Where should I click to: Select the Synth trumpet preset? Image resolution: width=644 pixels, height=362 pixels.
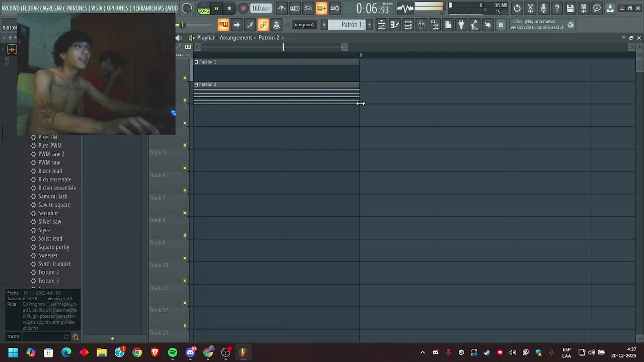pyautogui.click(x=54, y=264)
